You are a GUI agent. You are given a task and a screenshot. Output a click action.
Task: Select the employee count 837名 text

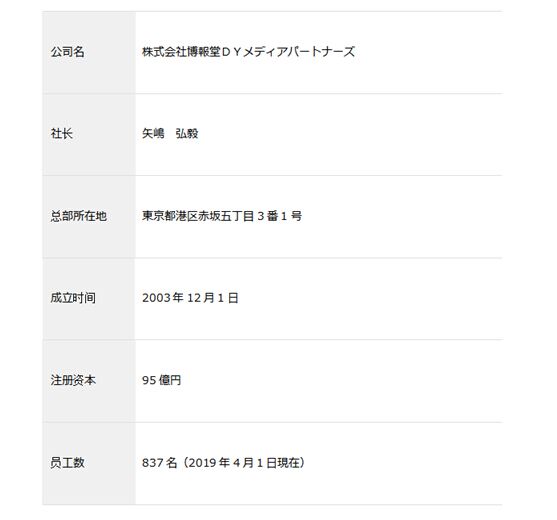point(159,463)
